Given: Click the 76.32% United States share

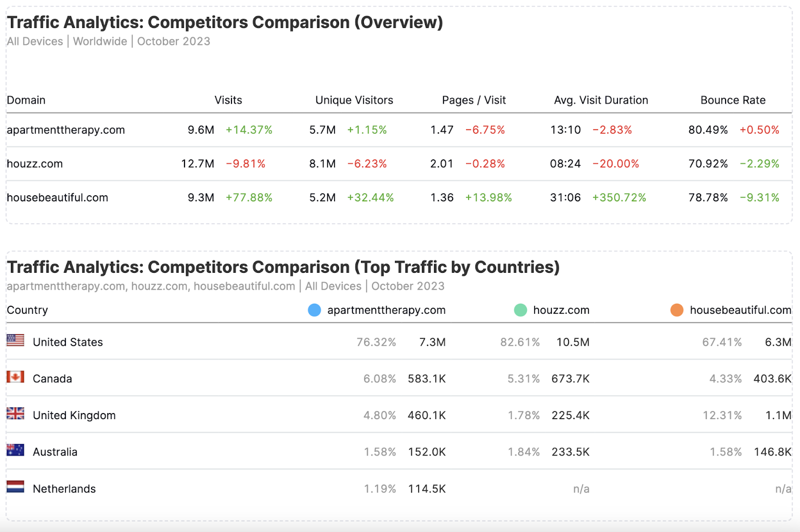Looking at the screenshot, I should coord(376,342).
